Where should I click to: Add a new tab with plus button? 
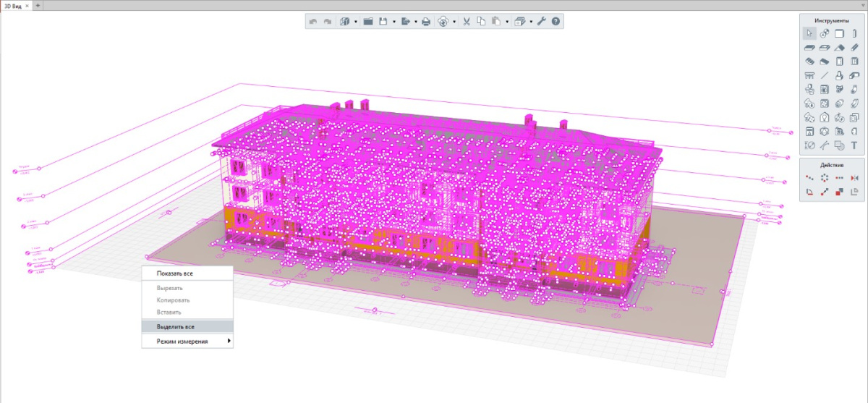(x=38, y=5)
